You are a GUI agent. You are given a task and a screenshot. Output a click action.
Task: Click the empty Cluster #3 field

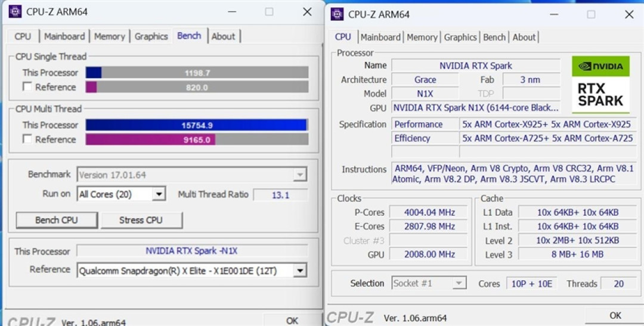point(428,240)
